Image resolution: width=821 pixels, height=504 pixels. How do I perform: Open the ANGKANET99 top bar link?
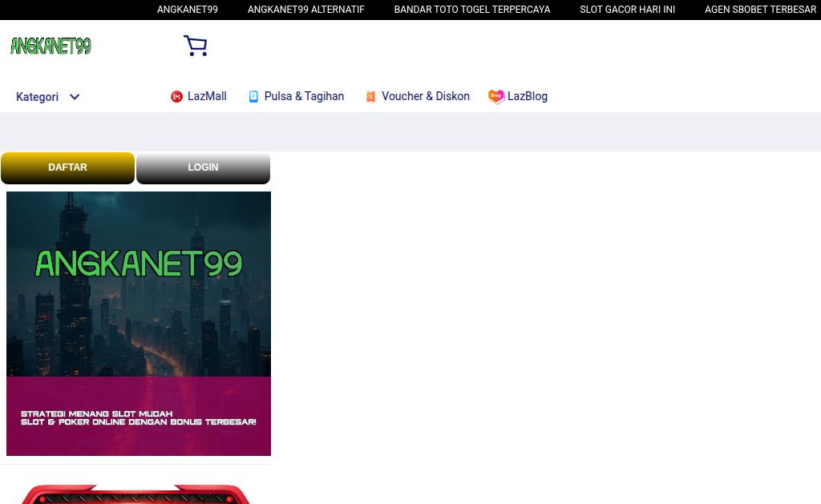(x=188, y=10)
